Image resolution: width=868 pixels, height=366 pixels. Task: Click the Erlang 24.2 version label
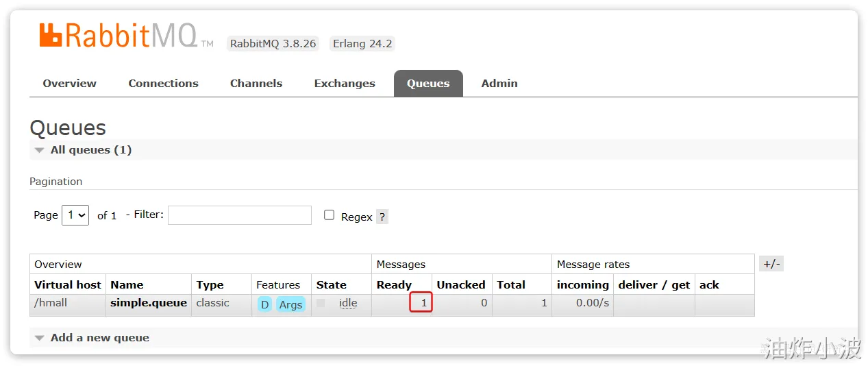(362, 43)
